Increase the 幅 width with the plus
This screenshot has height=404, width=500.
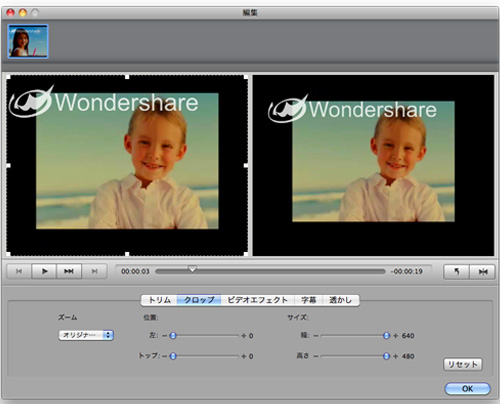coord(396,336)
